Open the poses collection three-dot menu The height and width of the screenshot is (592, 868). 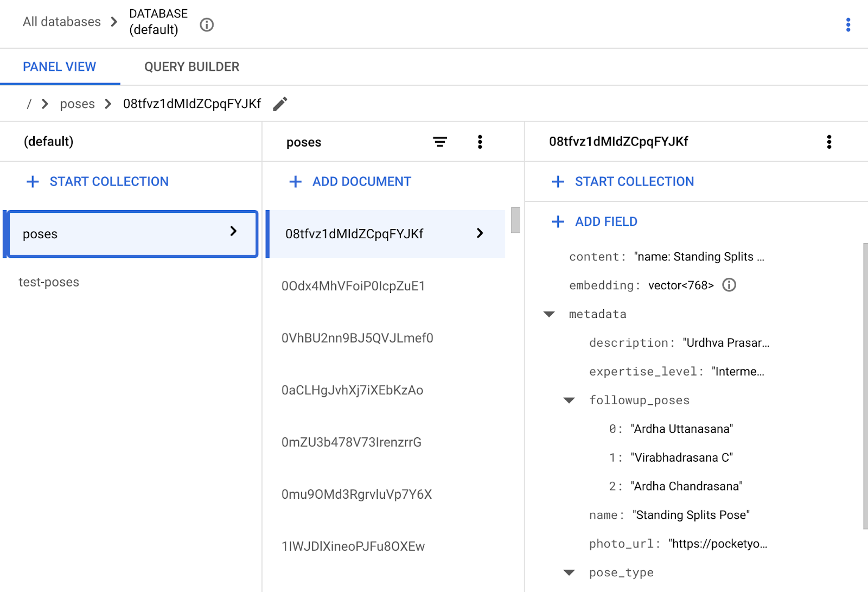tap(480, 142)
